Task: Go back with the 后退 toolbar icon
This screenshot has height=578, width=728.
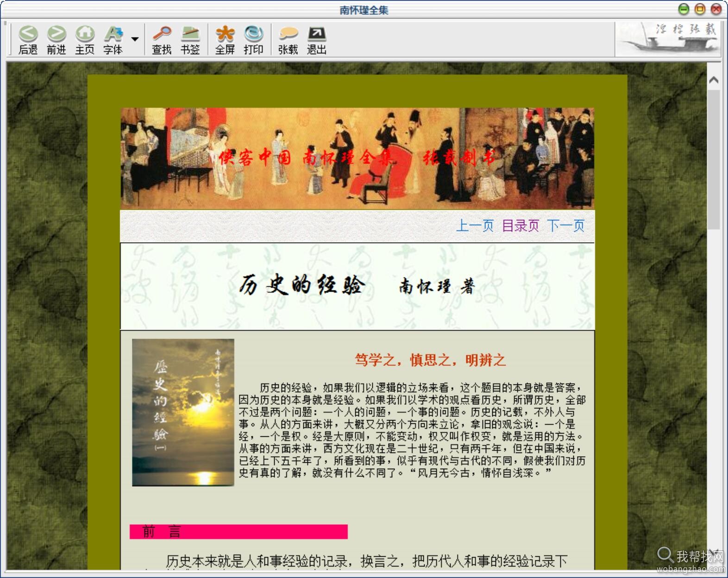Action: pyautogui.click(x=28, y=40)
